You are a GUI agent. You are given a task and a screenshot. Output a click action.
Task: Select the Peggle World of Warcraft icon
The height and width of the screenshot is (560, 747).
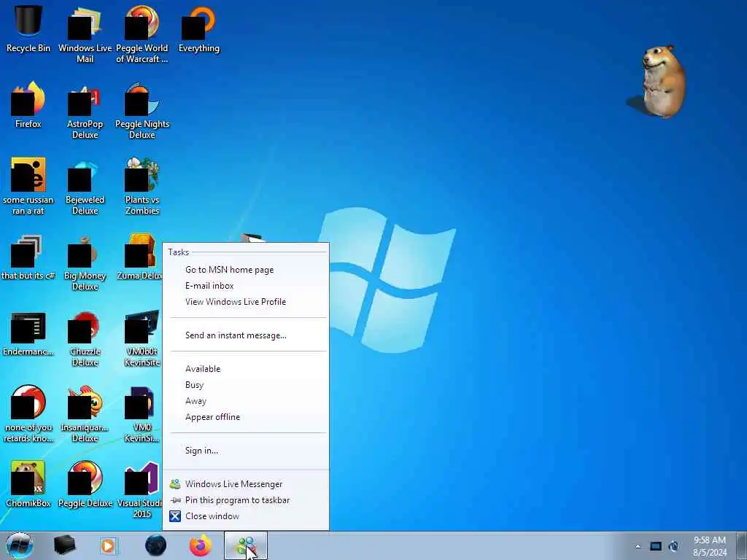(142, 34)
